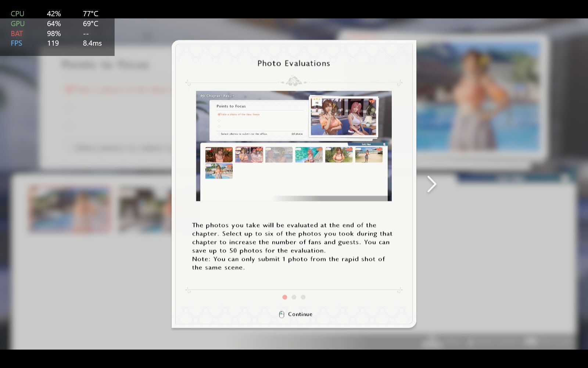Screen dimensions: 588x368
Task: Click the mouse icon beside Continue
Action: pyautogui.click(x=282, y=314)
